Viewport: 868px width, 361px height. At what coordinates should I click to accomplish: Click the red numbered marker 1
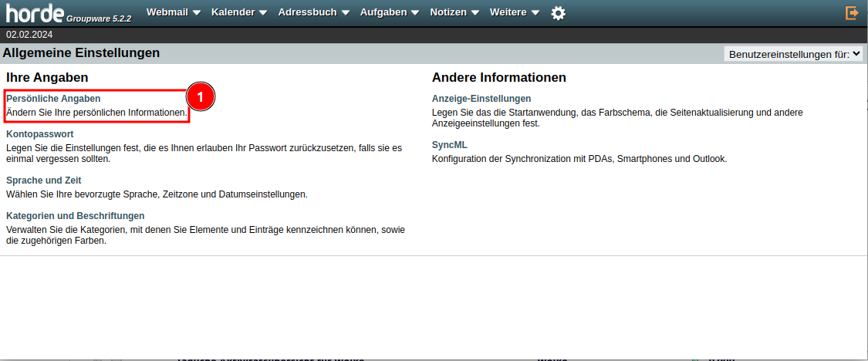(x=200, y=96)
